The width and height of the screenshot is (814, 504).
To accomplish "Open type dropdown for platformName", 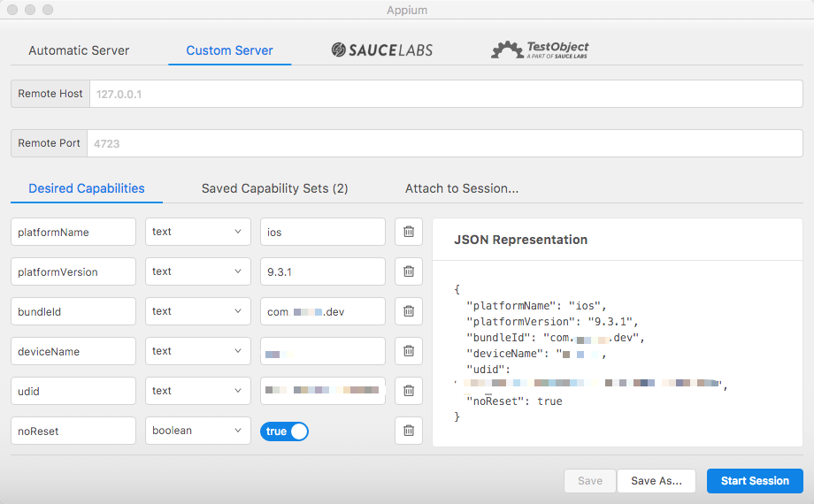I will coord(198,232).
